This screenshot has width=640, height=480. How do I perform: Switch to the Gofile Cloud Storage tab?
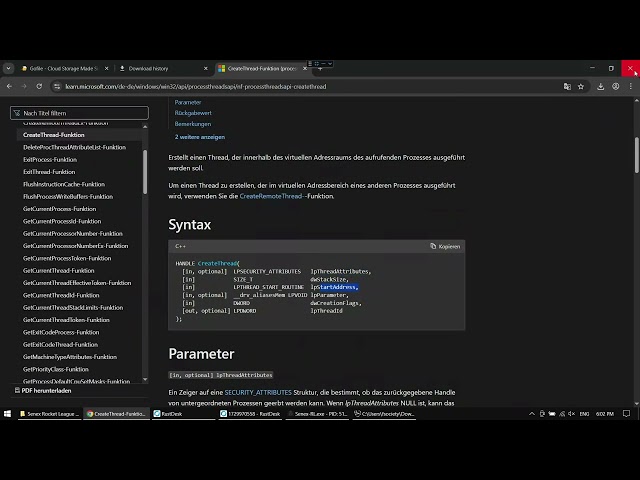click(65, 69)
